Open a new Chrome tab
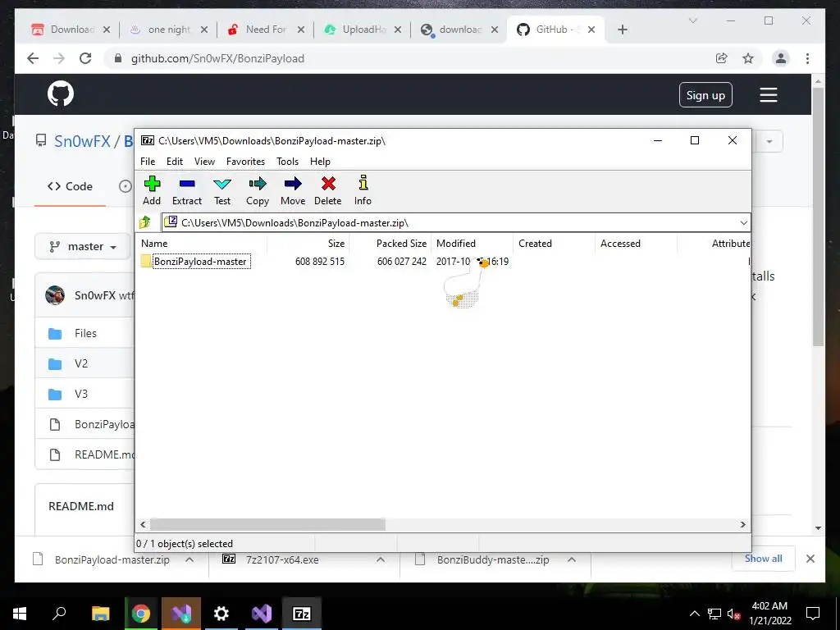 (622, 30)
